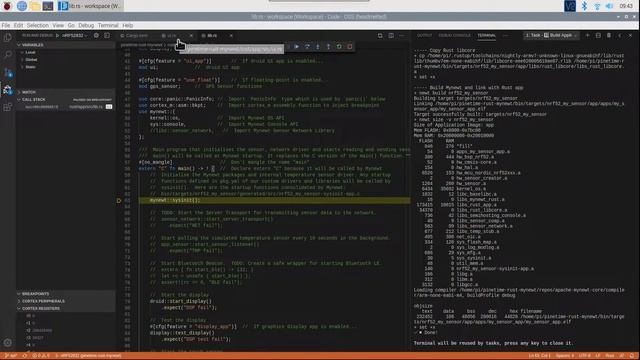Launch web browser from taskbar globe
The height and width of the screenshot is (360, 640).
22,6
